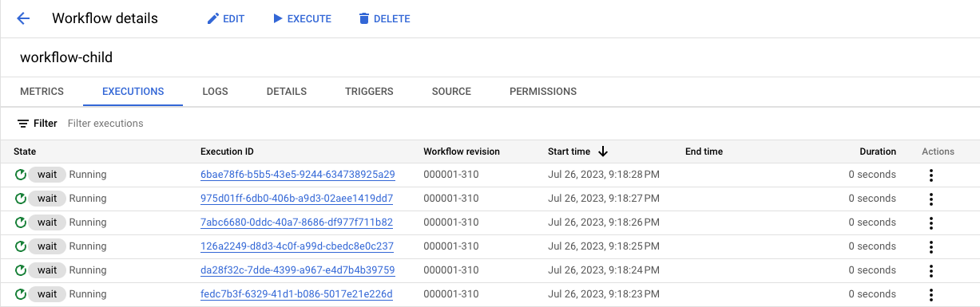
Task: Click the trash can icon for Delete
Action: [x=364, y=18]
